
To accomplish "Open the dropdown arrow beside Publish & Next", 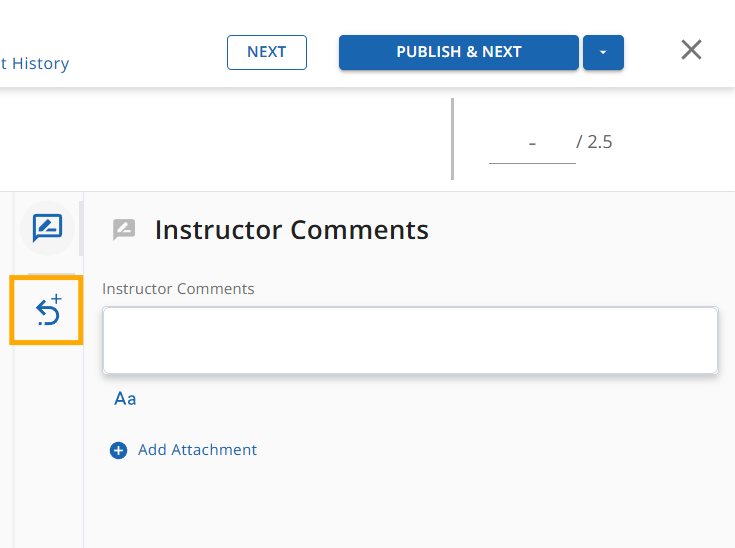I will pos(603,53).
